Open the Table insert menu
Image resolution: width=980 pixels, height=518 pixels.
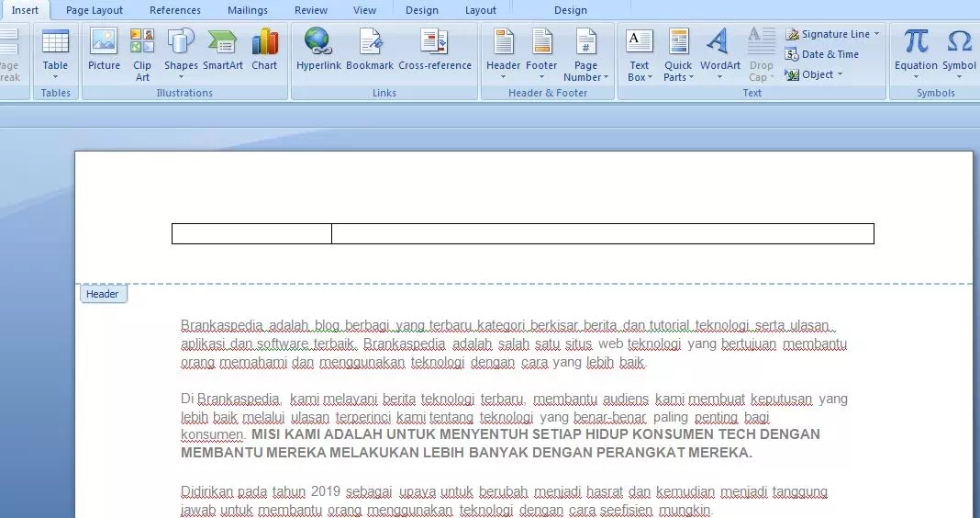pyautogui.click(x=55, y=54)
